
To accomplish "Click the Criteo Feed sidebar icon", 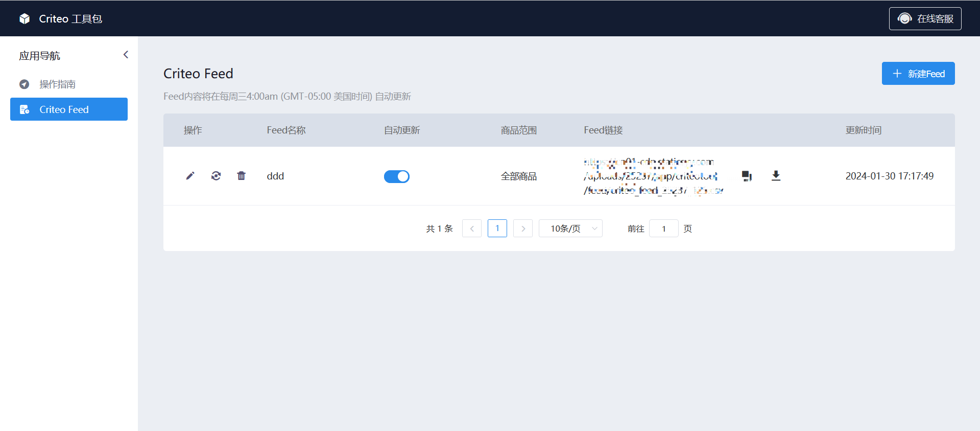I will [x=24, y=109].
